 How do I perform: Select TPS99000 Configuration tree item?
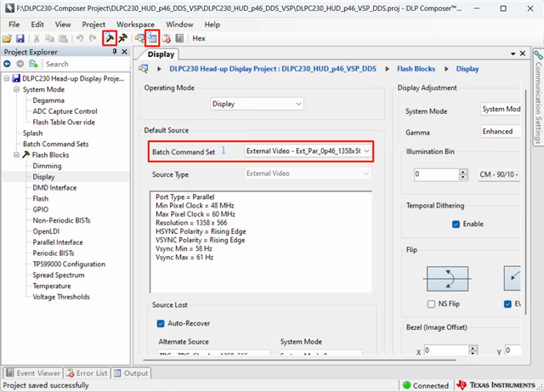[x=69, y=264]
